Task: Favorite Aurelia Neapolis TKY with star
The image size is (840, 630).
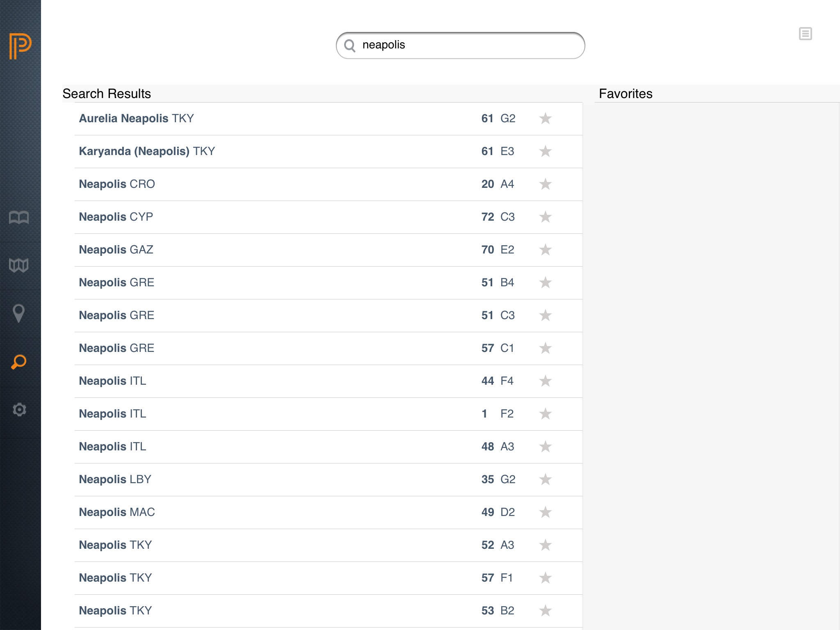Action: [545, 119]
